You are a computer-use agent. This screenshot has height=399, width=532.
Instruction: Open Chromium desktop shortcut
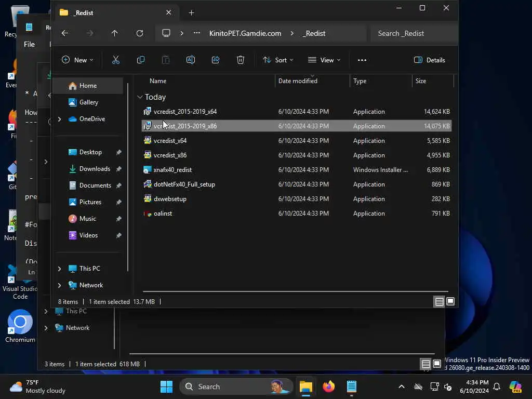coord(20,326)
